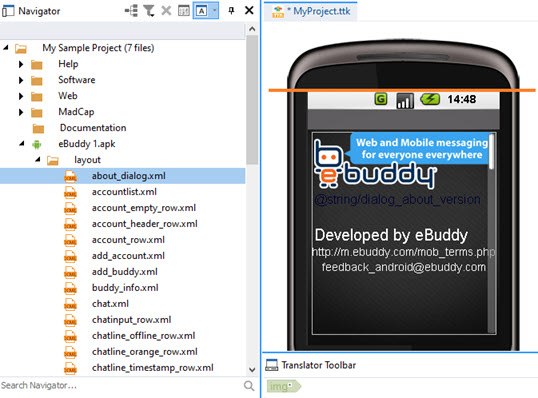The width and height of the screenshot is (538, 398).
Task: Open the filter icon in Navigator toolbar
Action: 149,11
